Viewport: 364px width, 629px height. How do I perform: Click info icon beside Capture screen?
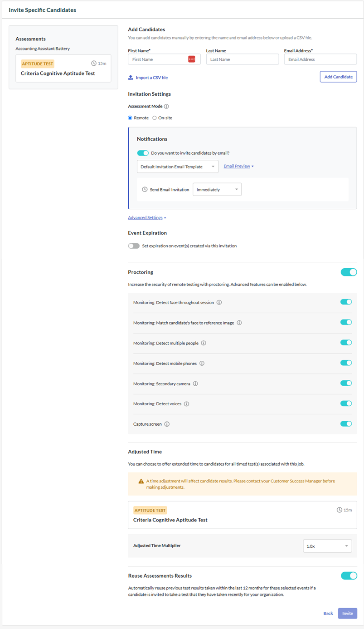click(167, 424)
